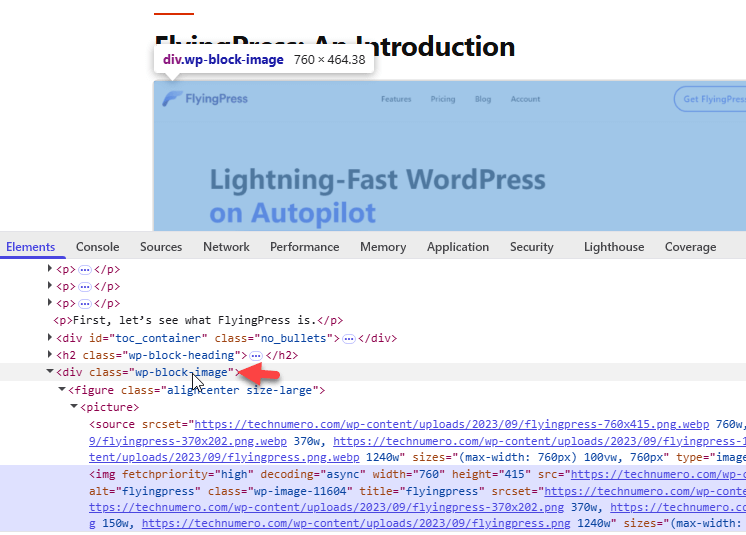Open the Lighthouse tab

(x=614, y=247)
